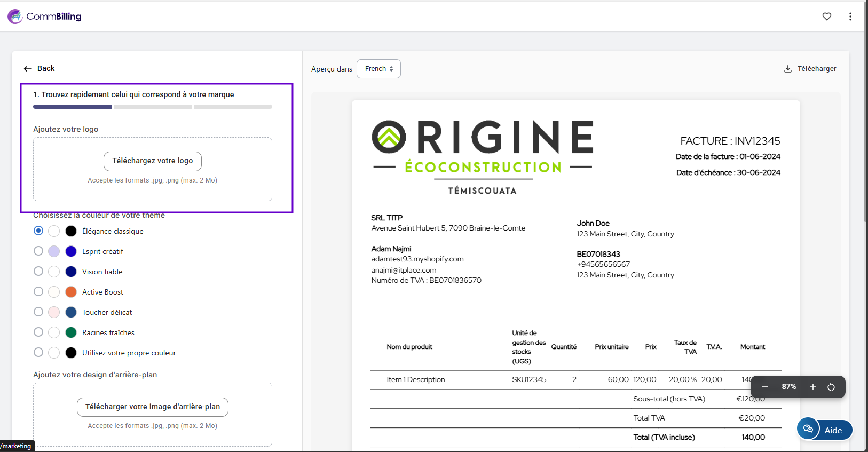The width and height of the screenshot is (868, 452).
Task: Click the orange Active Boost swatch
Action: [x=71, y=292]
